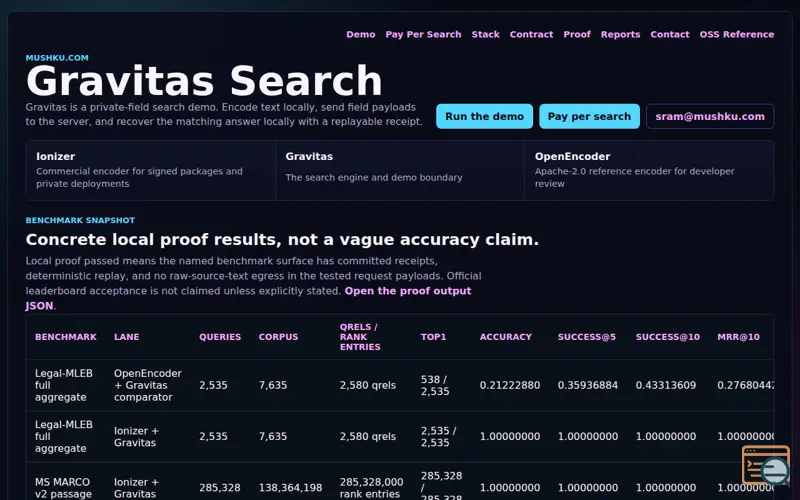Click the BENCHMARK SNAPSHOT label
Image resolution: width=800 pixels, height=500 pixels.
80,220
